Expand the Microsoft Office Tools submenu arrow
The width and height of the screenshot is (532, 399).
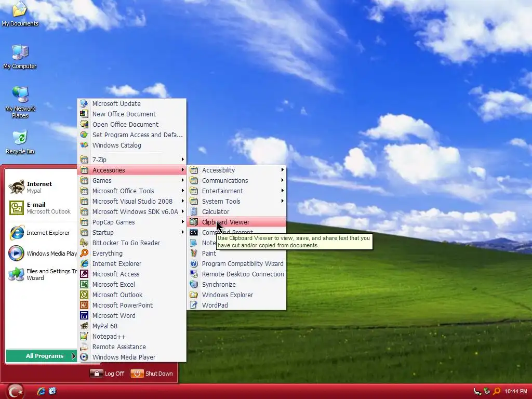click(x=182, y=191)
